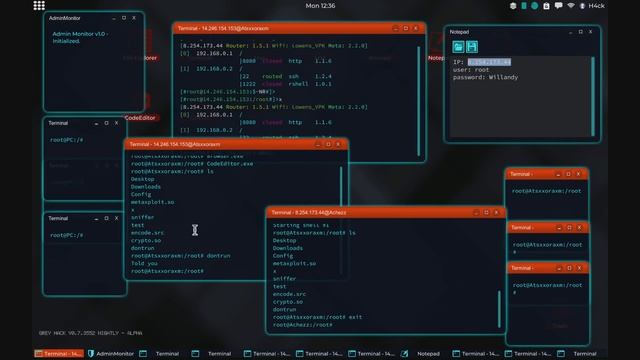The width and height of the screenshot is (640, 360).
Task: Minimize the 8.254.173.44@Achezz terminal window
Action: coord(476,212)
